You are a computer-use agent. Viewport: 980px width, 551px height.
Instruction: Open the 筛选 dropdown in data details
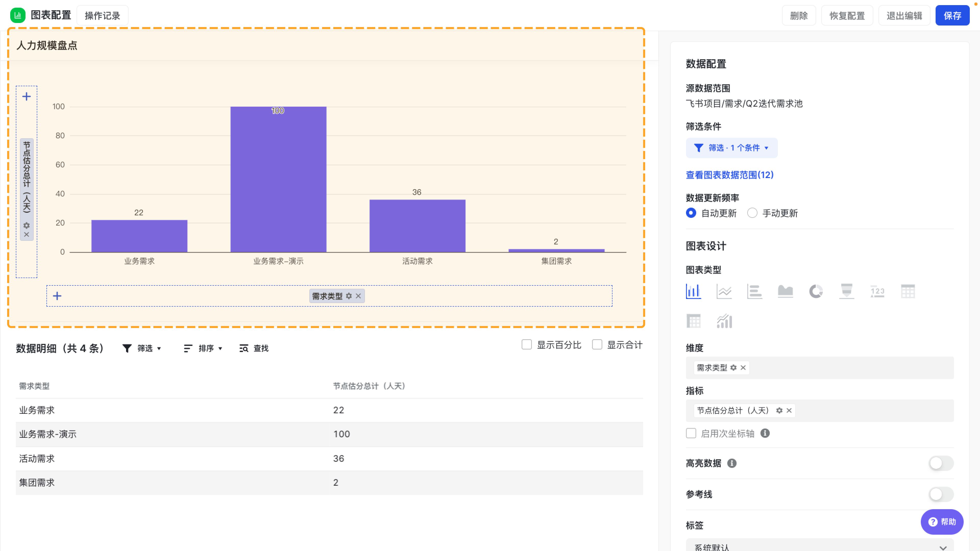(142, 348)
